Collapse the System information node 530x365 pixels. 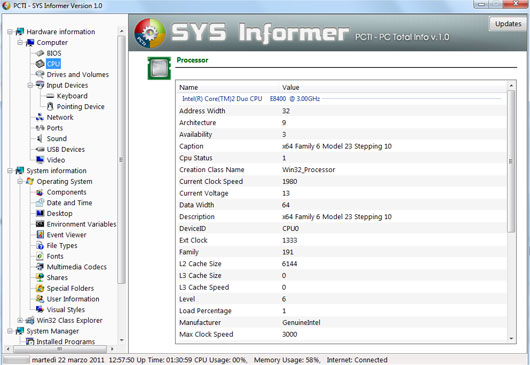coord(10,171)
